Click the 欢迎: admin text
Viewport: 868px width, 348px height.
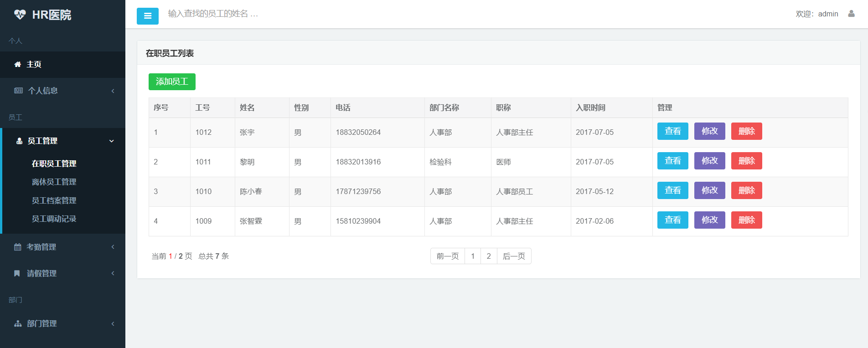tap(817, 14)
